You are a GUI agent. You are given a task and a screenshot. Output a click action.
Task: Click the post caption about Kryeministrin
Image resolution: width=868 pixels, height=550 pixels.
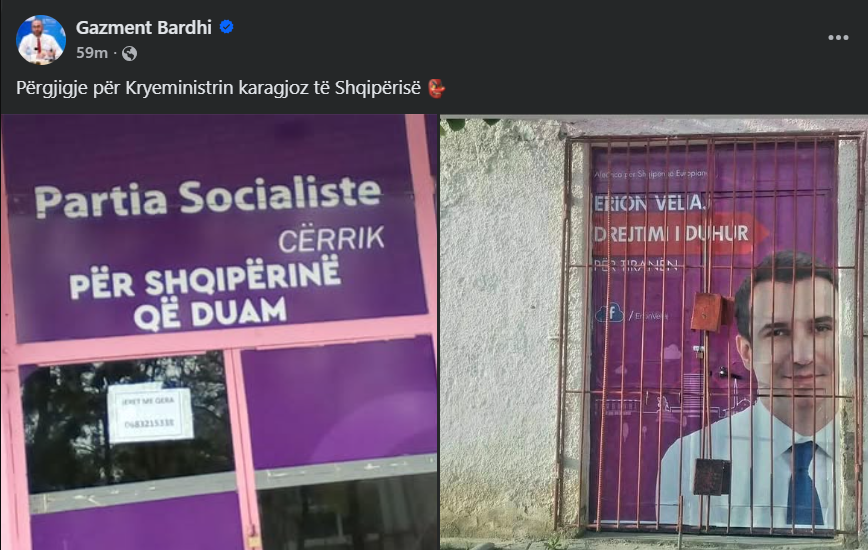click(x=219, y=88)
